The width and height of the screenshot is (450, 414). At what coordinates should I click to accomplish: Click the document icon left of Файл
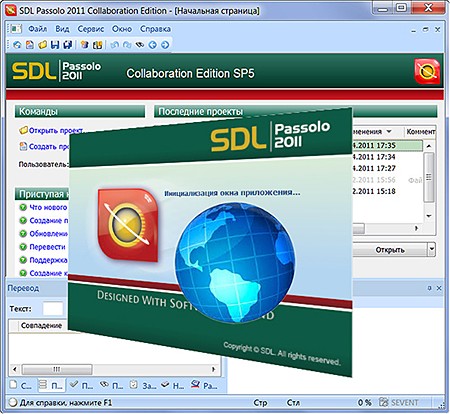click(x=16, y=29)
